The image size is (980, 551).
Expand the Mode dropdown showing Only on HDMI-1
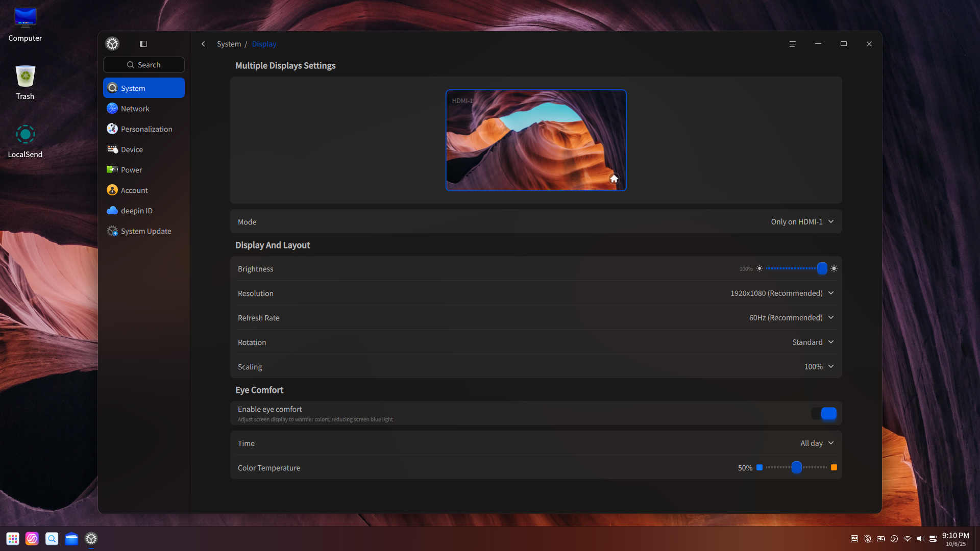(x=802, y=222)
